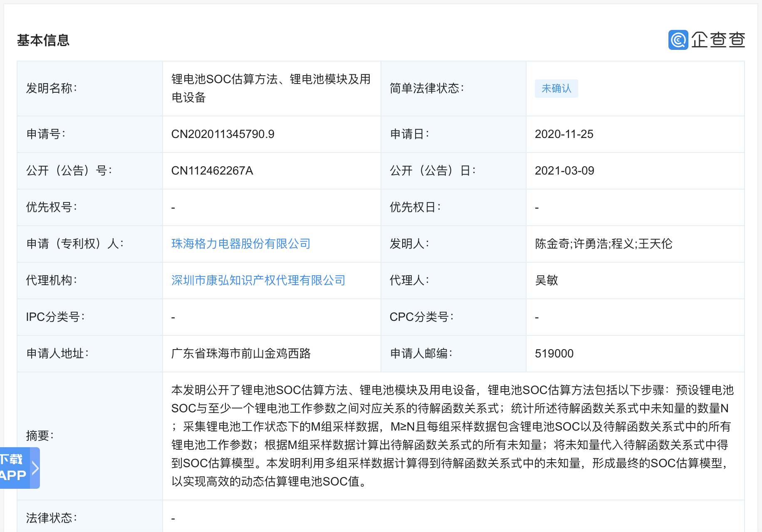Click the 申请人地址 label cell
762x532 pixels.
pyautogui.click(x=90, y=354)
